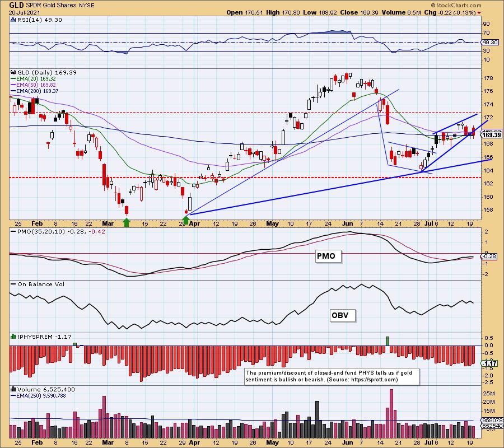Click the 25M volume axis label
The width and height of the screenshot is (504, 448).
pyautogui.click(x=489, y=393)
